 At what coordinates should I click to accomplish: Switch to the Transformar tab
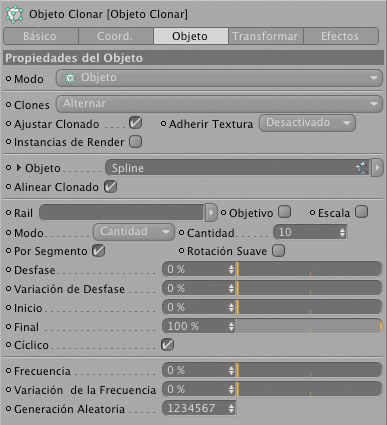[265, 36]
